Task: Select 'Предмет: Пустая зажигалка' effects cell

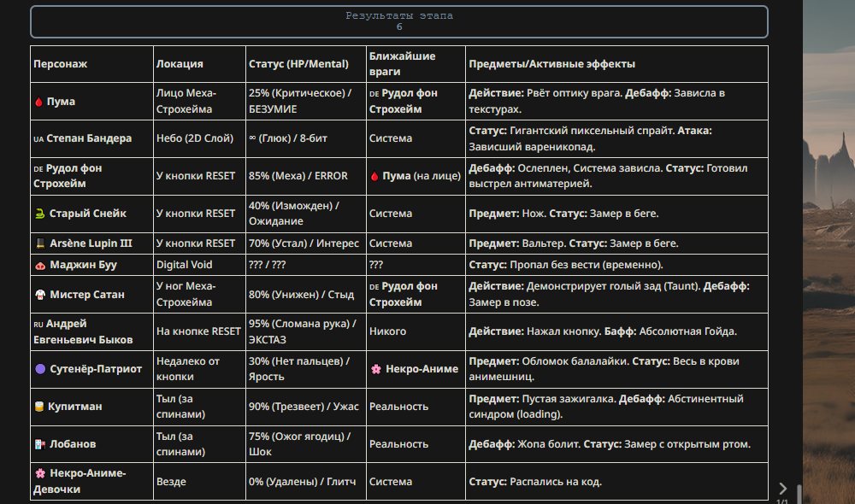Action: [x=616, y=407]
